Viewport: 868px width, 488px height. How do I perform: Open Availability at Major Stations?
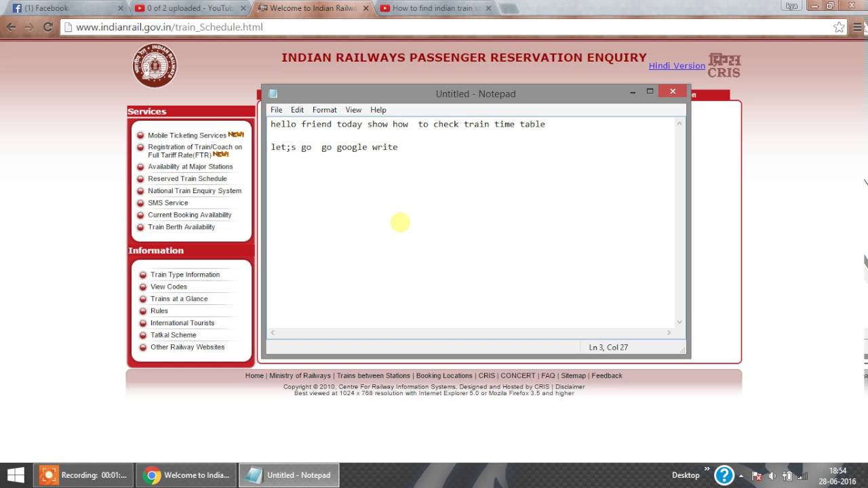tap(190, 167)
